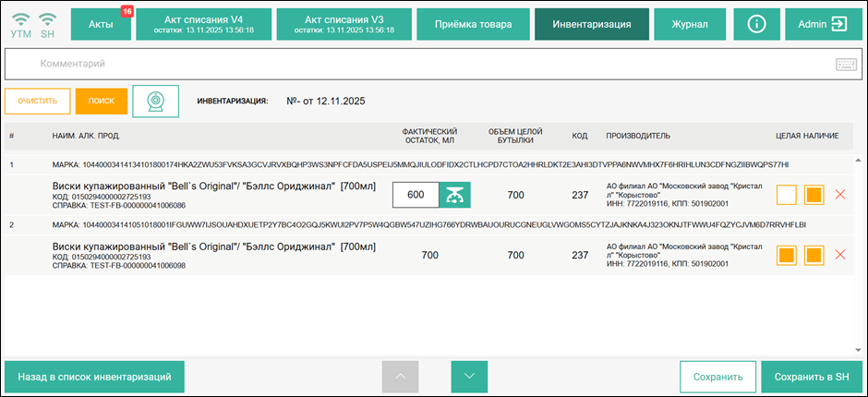Screen dimensions: 868x397
Task: Delete row 1 with red X icon
Action: tap(839, 195)
